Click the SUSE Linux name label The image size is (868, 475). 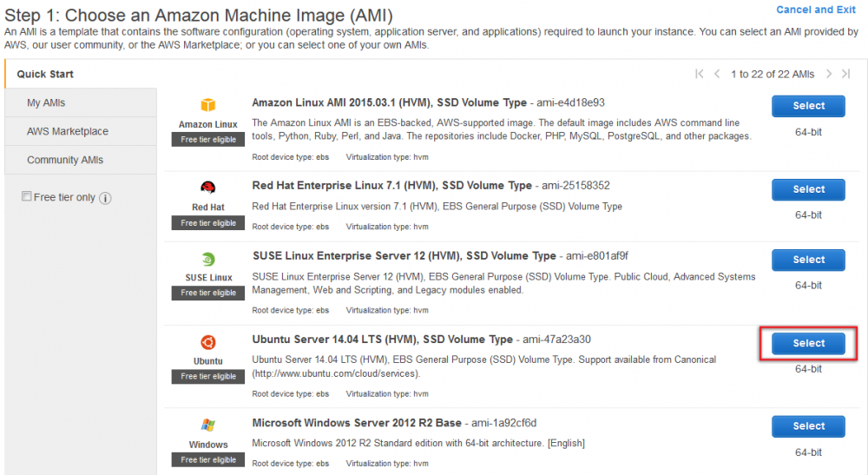point(208,278)
